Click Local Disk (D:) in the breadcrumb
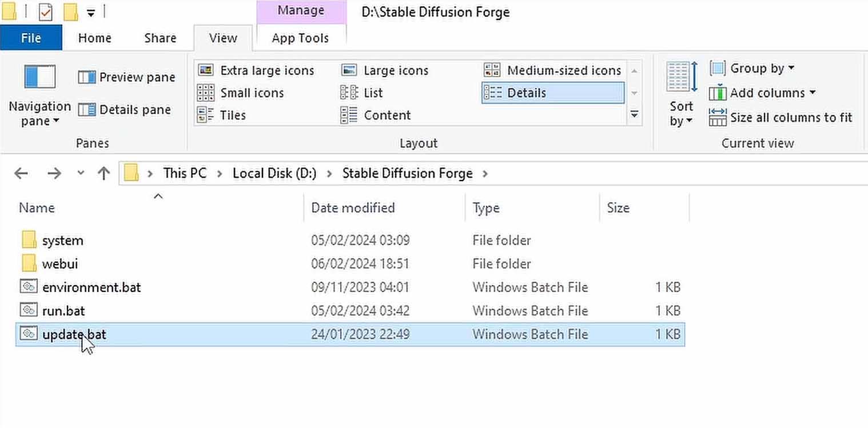Viewport: 868px width, 428px height. (274, 173)
